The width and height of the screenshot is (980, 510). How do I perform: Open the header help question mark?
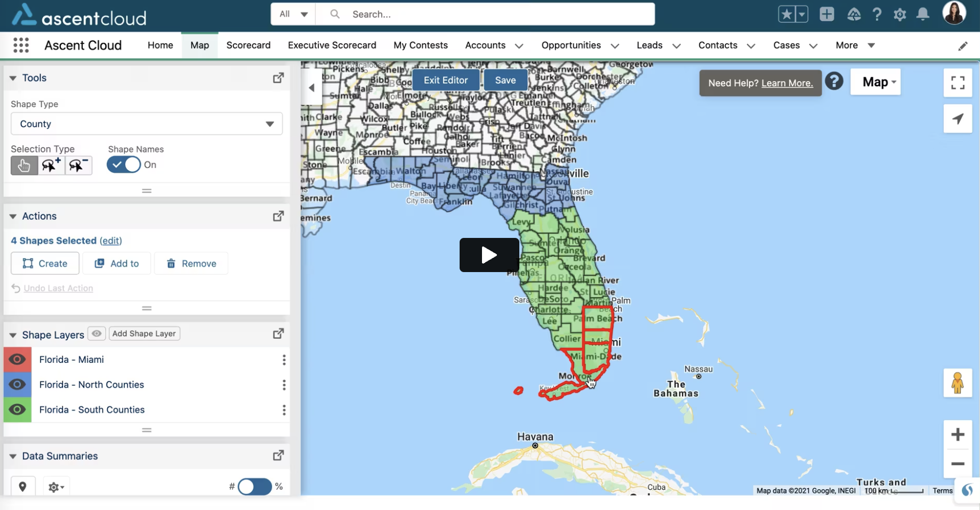pos(877,14)
